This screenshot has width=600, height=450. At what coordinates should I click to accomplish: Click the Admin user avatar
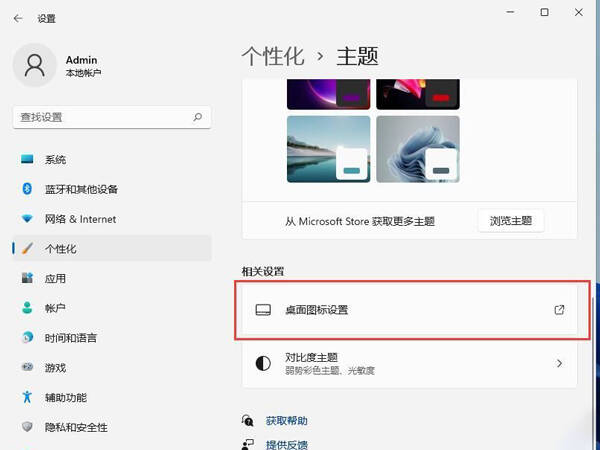pyautogui.click(x=35, y=65)
